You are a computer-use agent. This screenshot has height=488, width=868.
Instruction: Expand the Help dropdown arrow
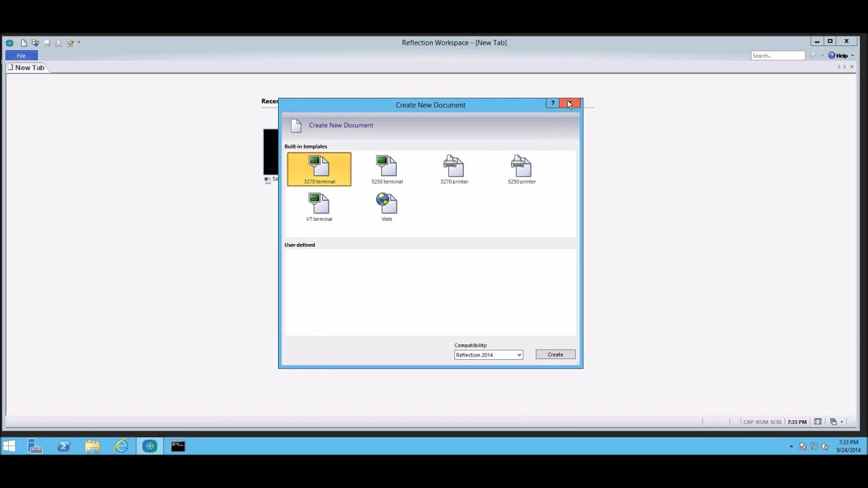click(x=852, y=56)
